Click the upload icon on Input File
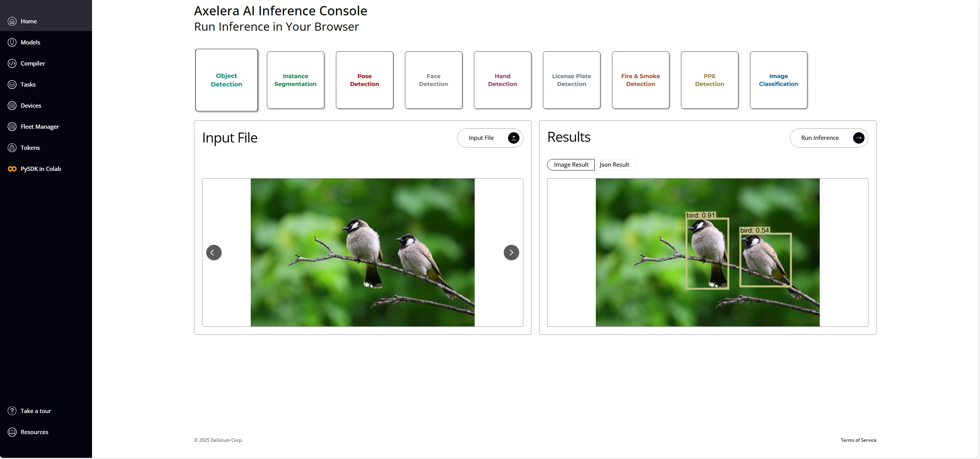 [513, 138]
